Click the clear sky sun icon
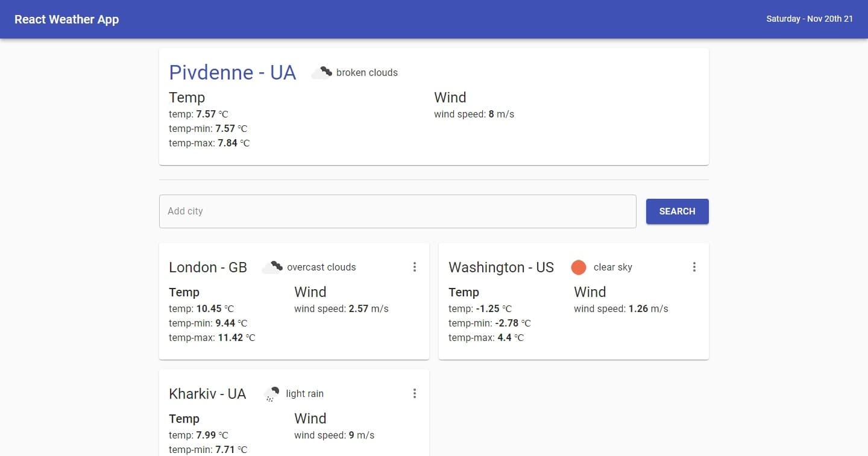 (578, 267)
